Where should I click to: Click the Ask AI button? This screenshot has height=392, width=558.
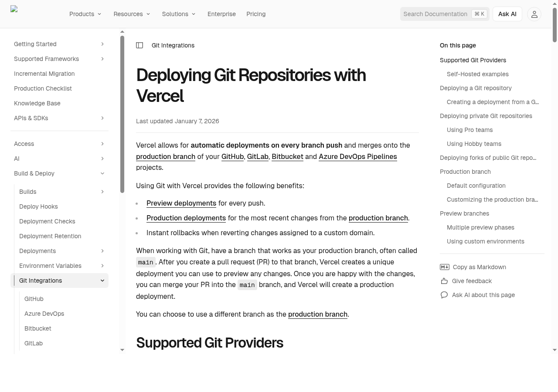507,14
